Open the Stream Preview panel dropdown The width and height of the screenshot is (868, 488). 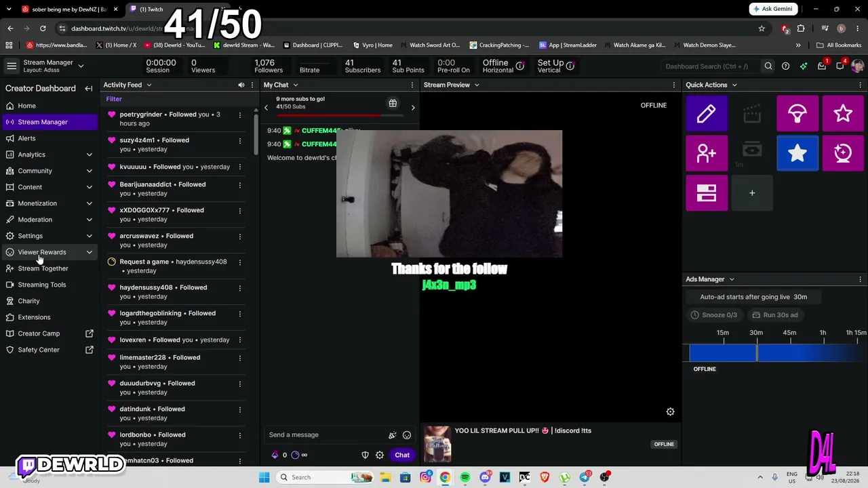point(477,85)
